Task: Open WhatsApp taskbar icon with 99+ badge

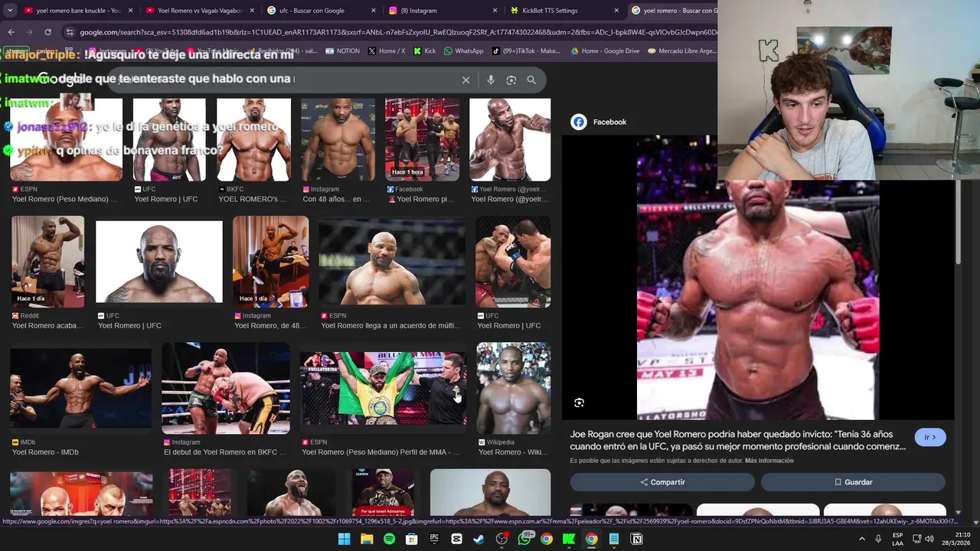Action: click(x=524, y=539)
